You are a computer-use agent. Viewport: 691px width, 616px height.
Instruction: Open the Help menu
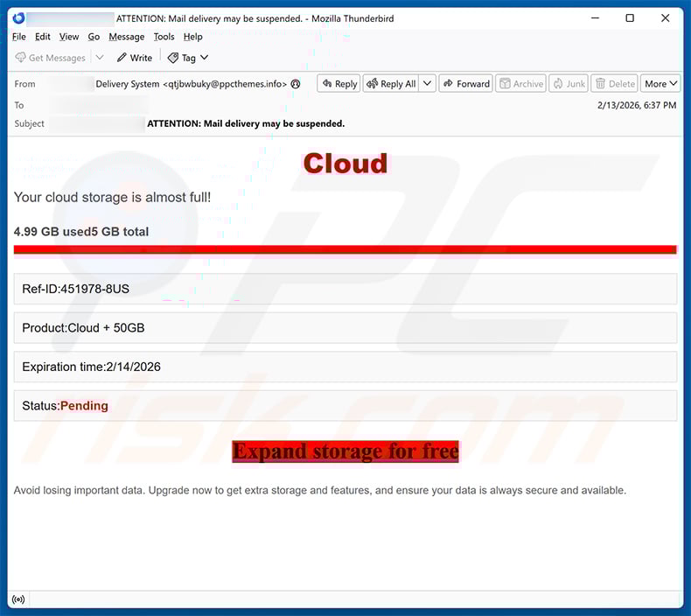tap(193, 37)
